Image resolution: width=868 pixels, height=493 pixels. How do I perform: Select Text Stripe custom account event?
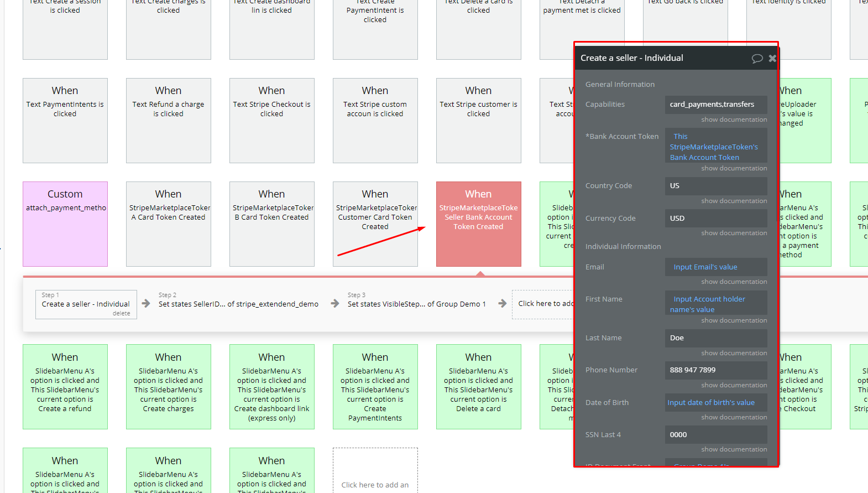(375, 121)
